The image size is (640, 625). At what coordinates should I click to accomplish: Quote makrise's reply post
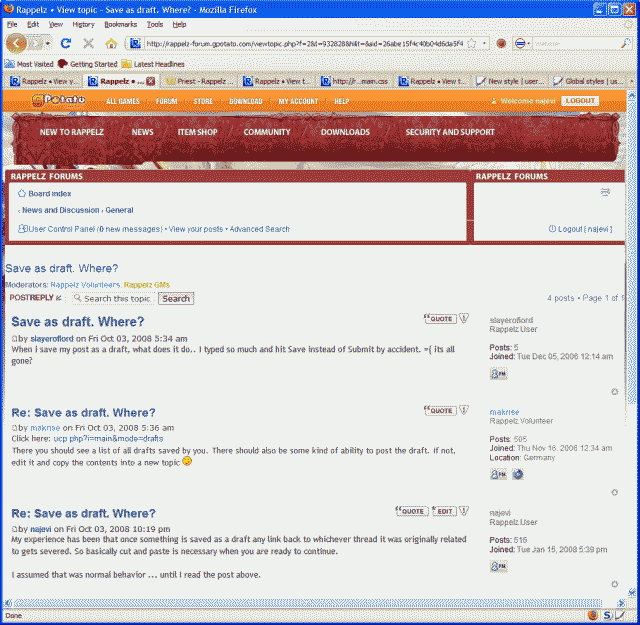point(440,410)
